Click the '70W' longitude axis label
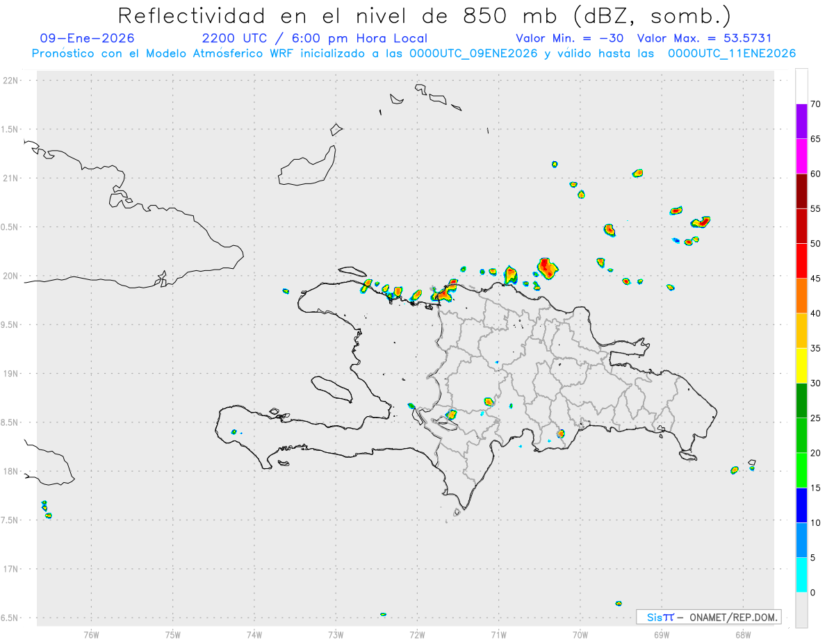Viewport: 834px width, 644px height. 580,635
